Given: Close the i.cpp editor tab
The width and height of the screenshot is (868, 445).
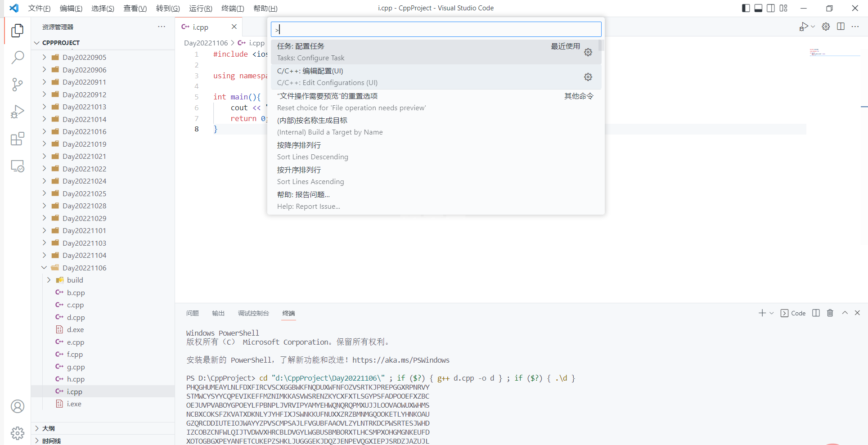Looking at the screenshot, I should [234, 27].
